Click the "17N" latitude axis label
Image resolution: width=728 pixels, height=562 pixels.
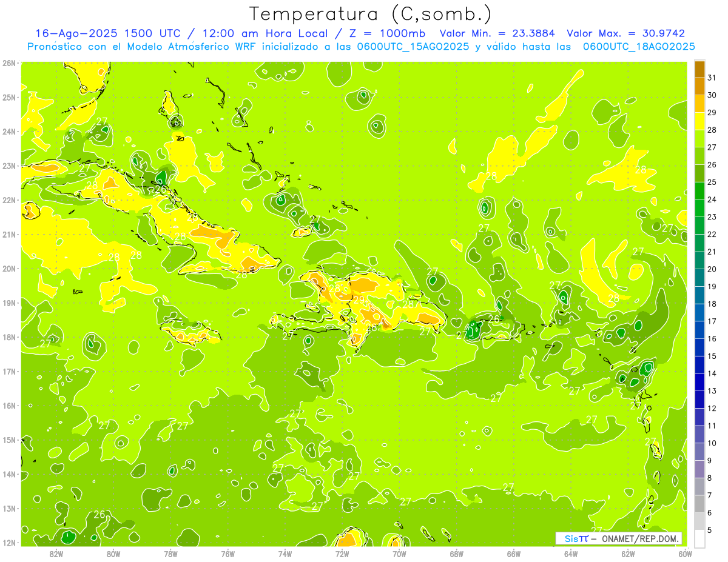click(x=8, y=371)
